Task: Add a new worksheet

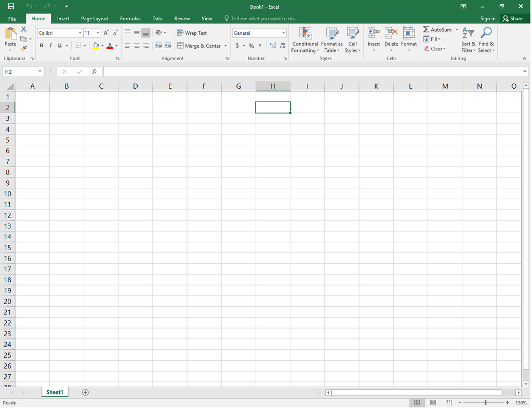Action: [x=85, y=392]
